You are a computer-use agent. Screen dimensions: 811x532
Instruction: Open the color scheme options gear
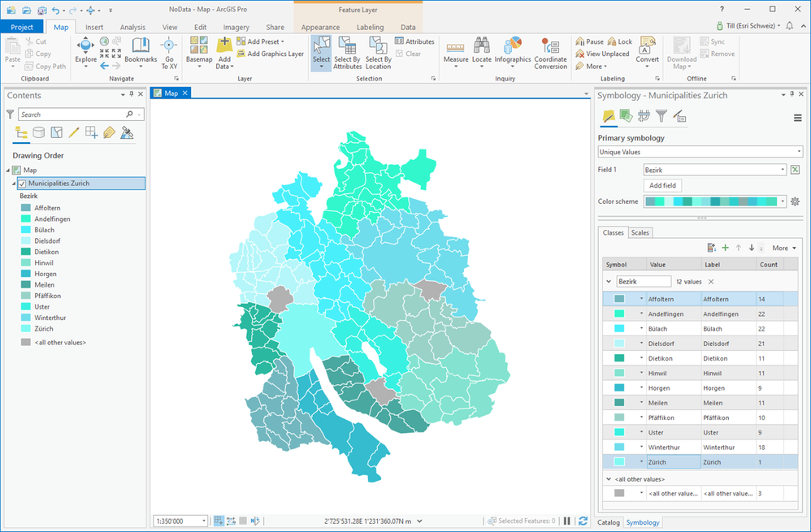pyautogui.click(x=796, y=201)
